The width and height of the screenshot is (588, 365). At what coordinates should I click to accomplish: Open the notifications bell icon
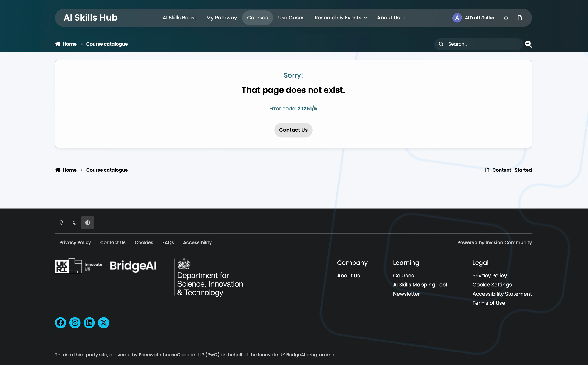(506, 18)
